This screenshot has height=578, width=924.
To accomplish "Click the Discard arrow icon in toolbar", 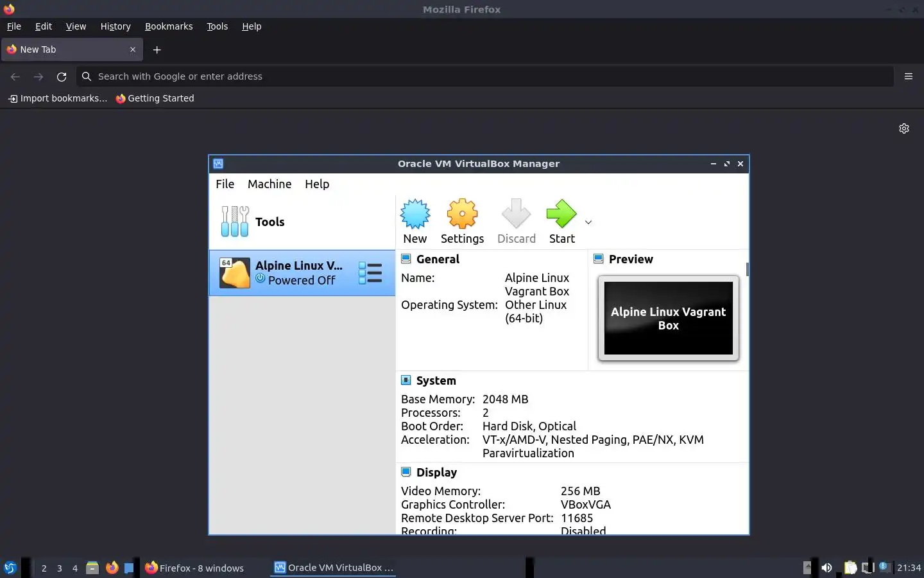I will coord(516,214).
